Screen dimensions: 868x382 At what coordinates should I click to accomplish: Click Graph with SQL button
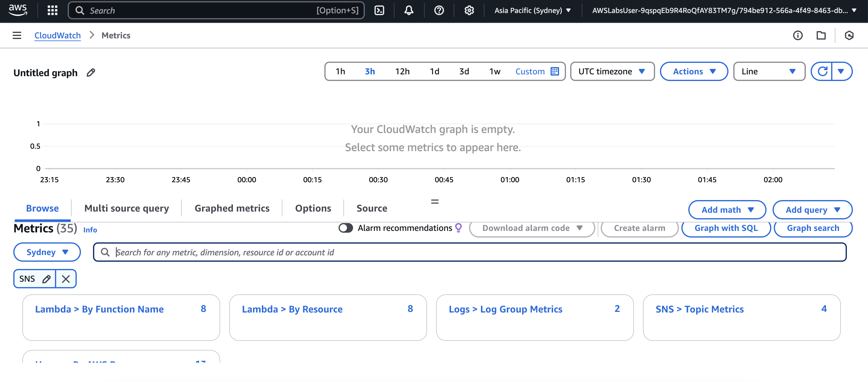tap(726, 228)
